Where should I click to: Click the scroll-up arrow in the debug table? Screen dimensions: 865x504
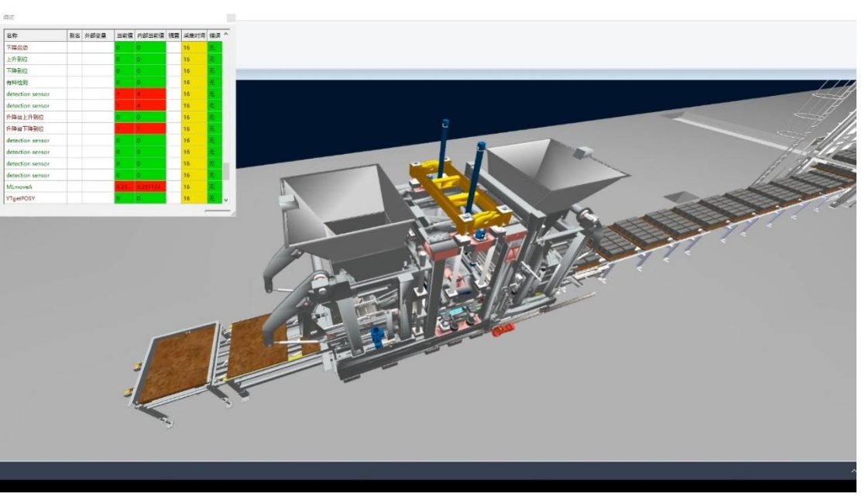click(x=226, y=36)
